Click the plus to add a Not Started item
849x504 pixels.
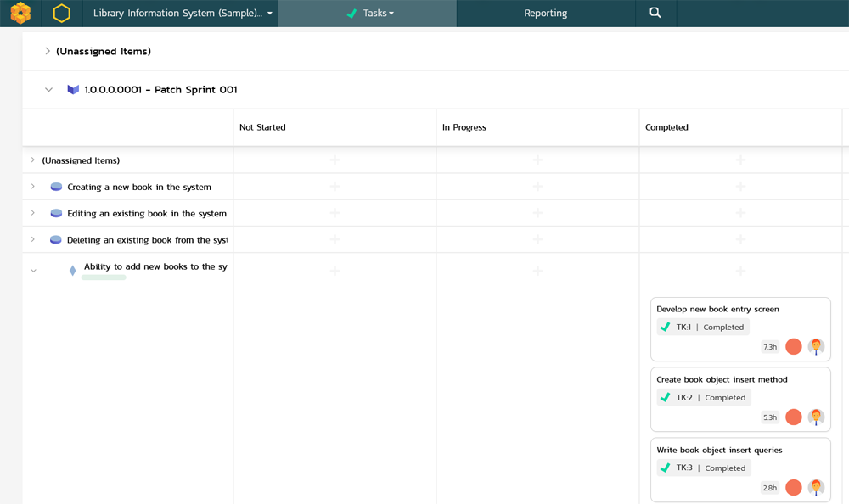tap(334, 160)
